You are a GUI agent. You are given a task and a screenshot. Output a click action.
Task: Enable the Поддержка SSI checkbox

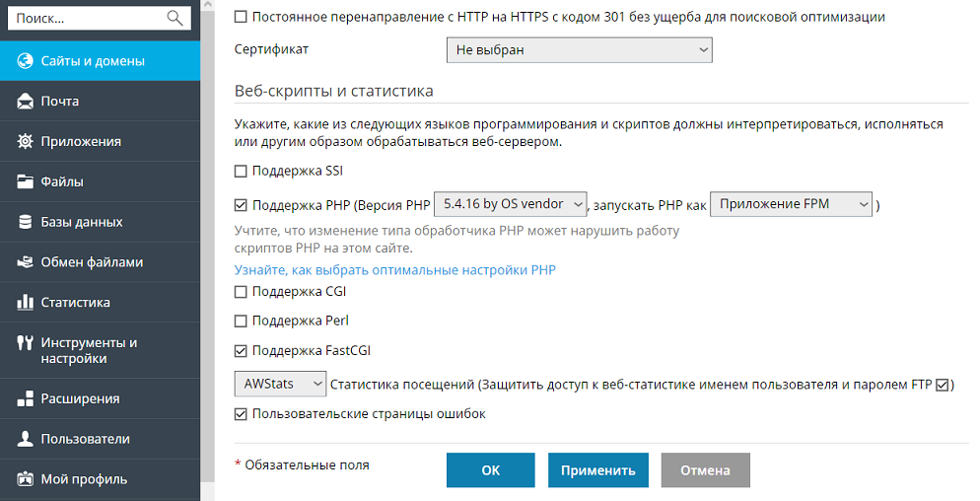241,171
